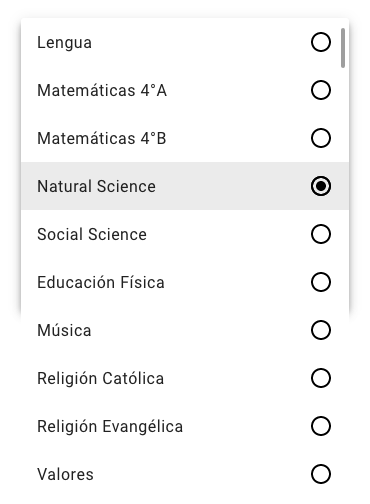Choose the Religión Católica radio button
370x504 pixels.
pyautogui.click(x=321, y=378)
